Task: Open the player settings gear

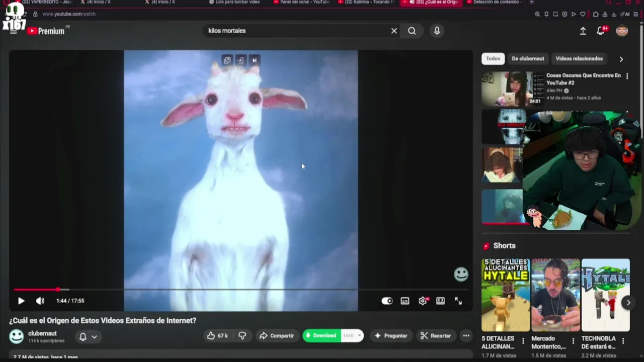Action: [423, 301]
